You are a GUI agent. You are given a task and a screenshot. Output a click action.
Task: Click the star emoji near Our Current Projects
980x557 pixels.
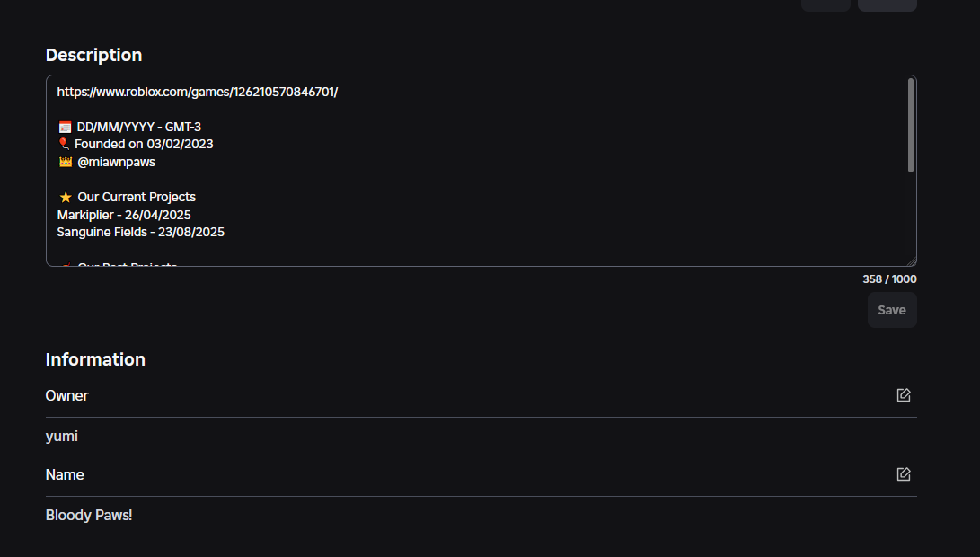[x=65, y=196]
